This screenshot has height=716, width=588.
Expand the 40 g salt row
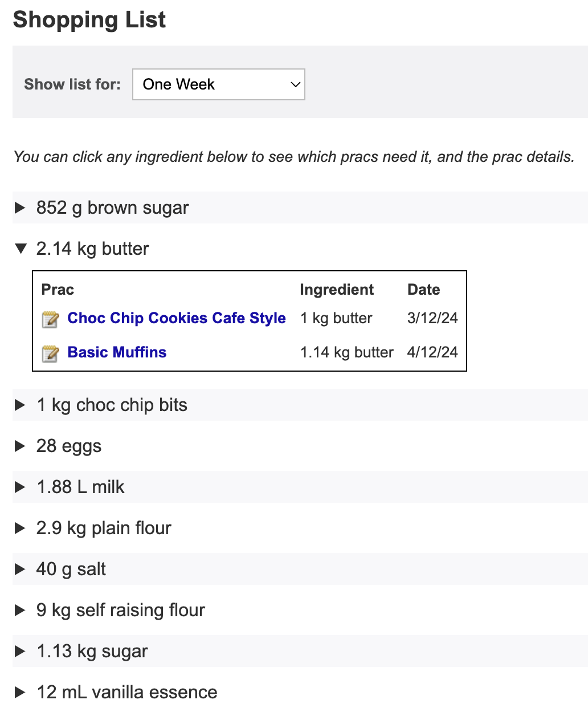300,569
